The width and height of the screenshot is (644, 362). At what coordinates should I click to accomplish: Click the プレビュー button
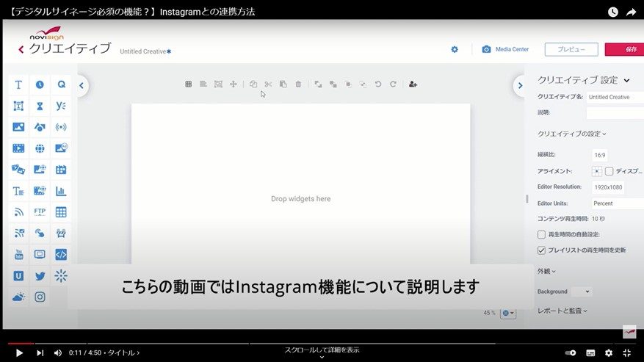571,49
